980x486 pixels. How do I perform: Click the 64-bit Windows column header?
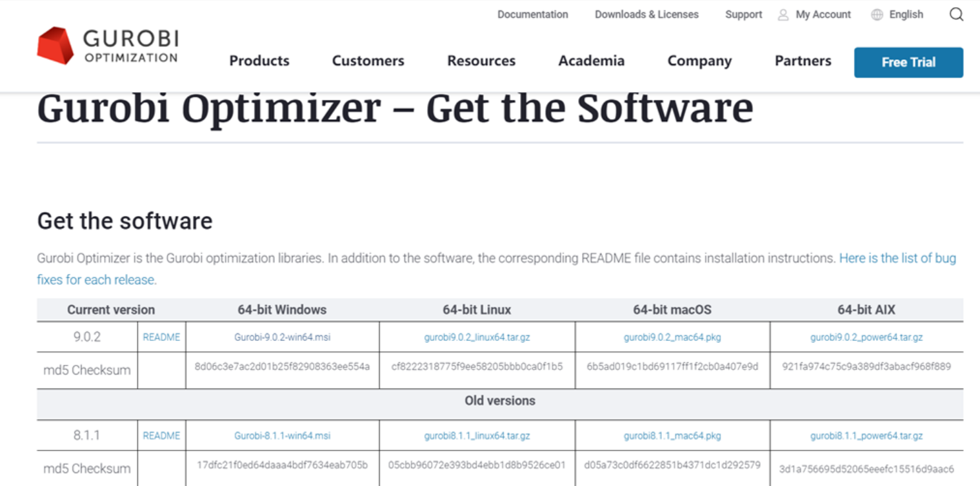(x=282, y=309)
